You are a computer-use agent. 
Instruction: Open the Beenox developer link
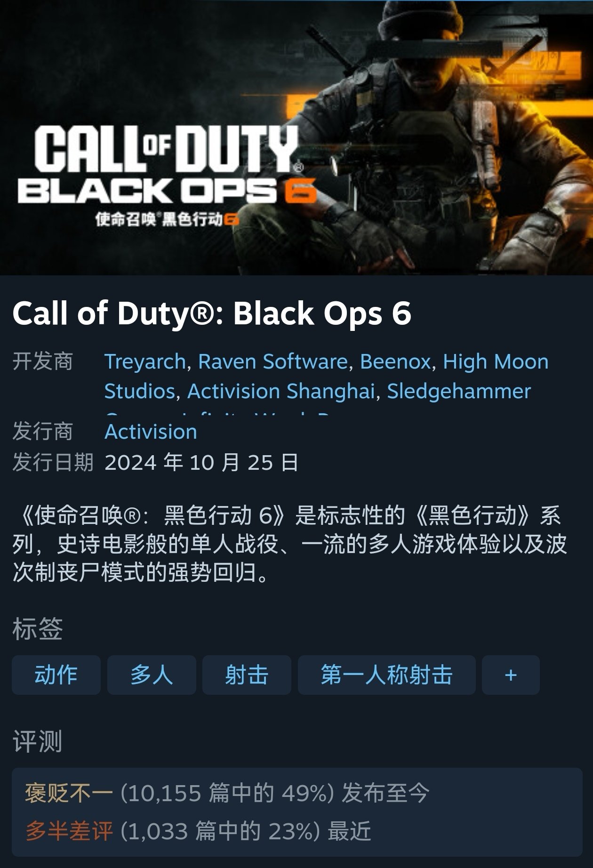[x=395, y=362]
